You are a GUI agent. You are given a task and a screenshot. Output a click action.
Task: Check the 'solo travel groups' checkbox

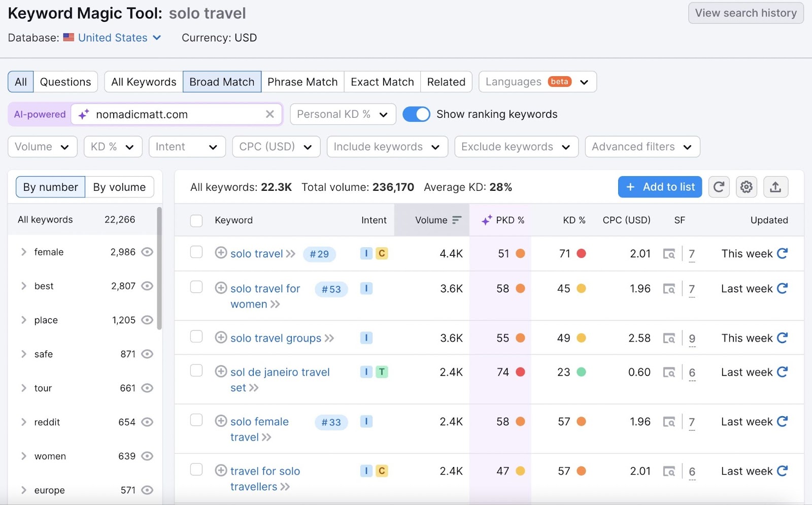point(196,336)
